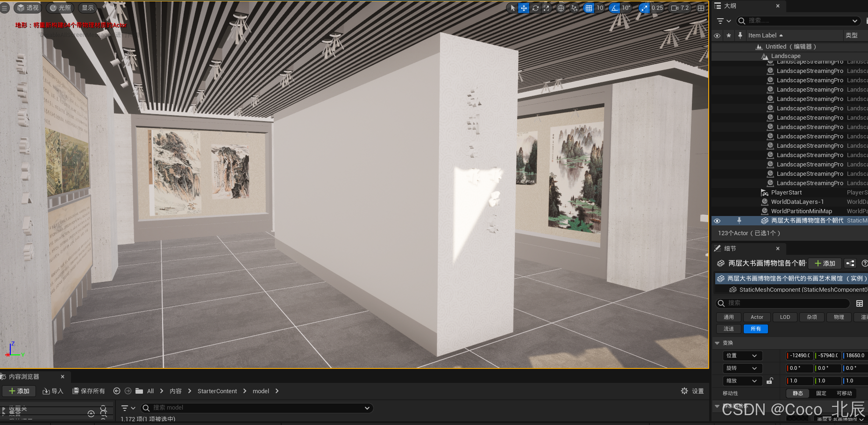The height and width of the screenshot is (425, 868).
Task: Activate the scale gizmo tool
Action: (x=546, y=8)
